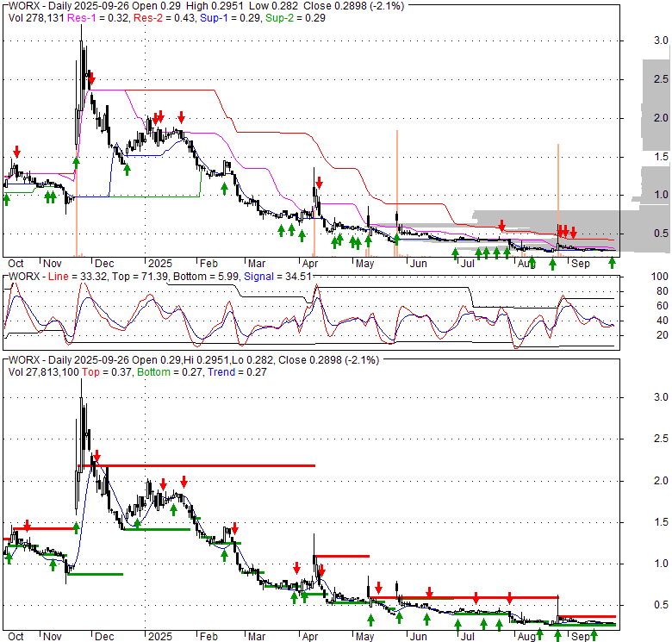Click the '2.5' price label on the lower chart
Viewport: 672px width, 642px height.
661,439
